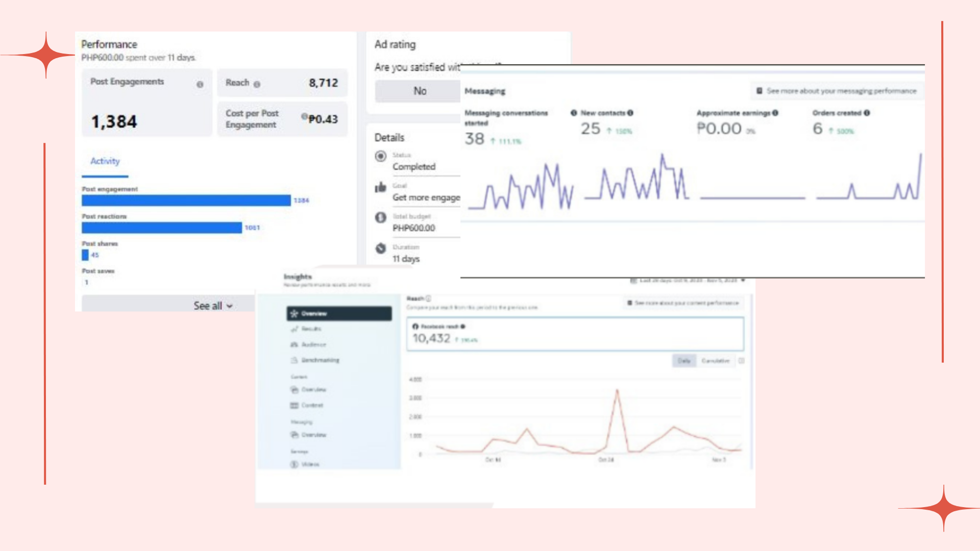The width and height of the screenshot is (980, 551).
Task: Click the info icon beside Reach heading
Action: click(x=428, y=298)
